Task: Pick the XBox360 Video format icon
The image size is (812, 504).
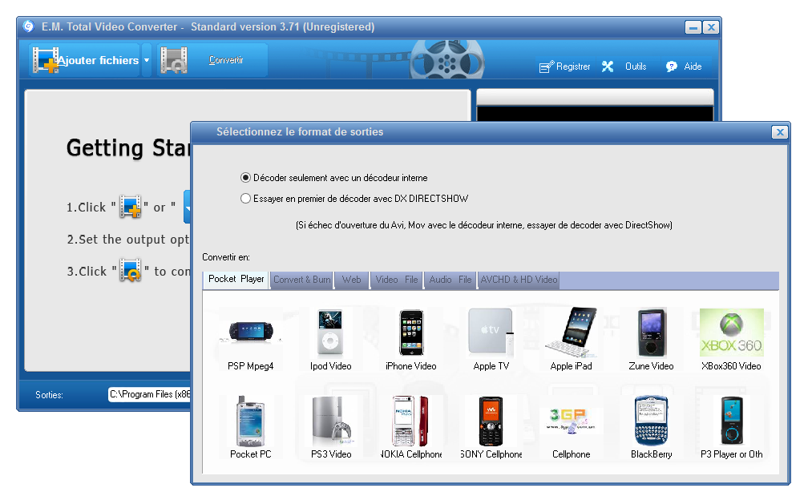Action: coord(731,333)
